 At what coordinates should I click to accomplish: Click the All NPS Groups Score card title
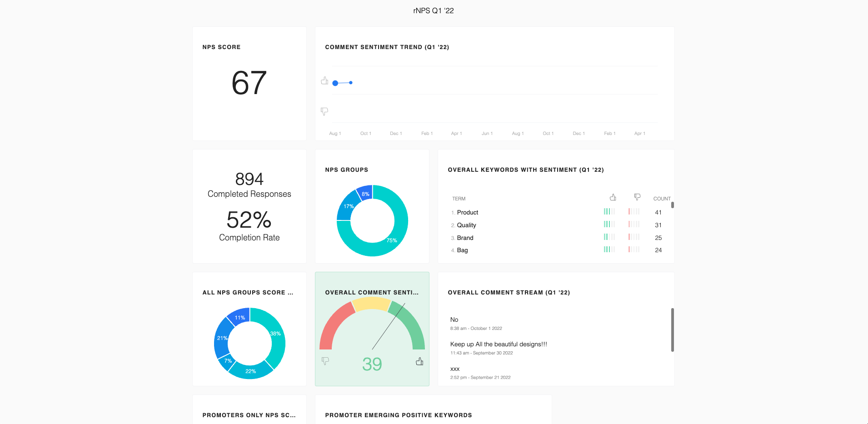coord(248,292)
